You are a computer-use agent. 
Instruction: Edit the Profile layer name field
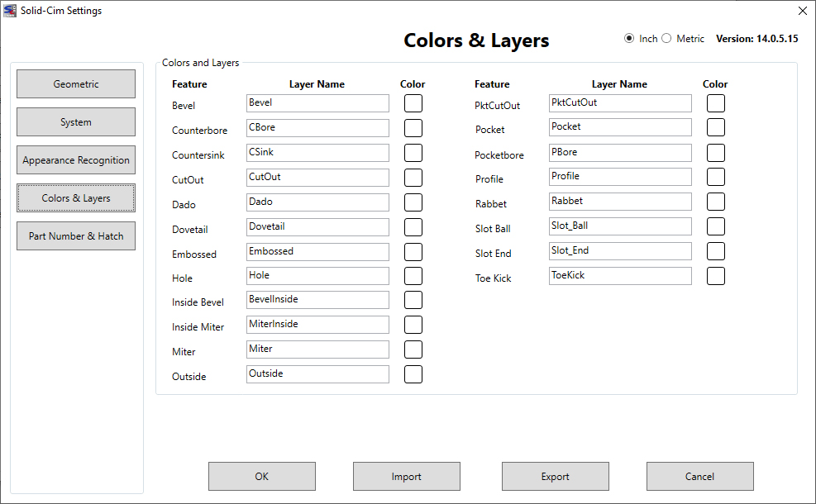[620, 177]
